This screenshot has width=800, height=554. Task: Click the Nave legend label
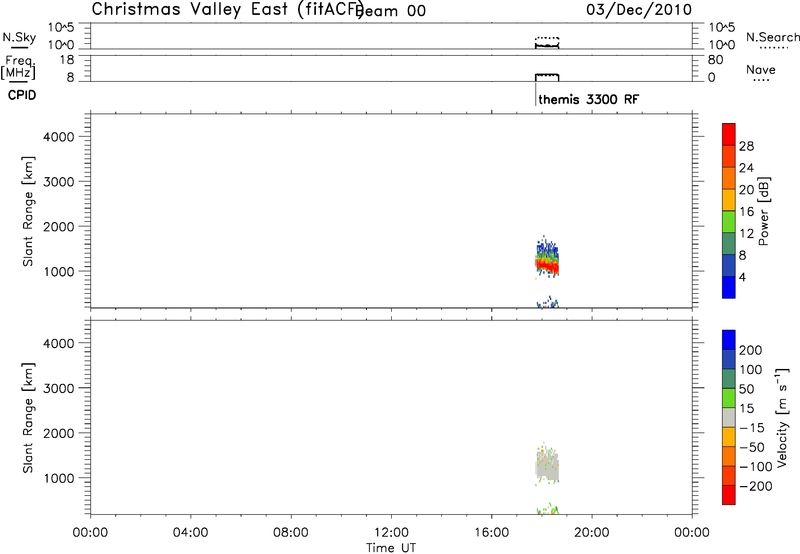(761, 69)
